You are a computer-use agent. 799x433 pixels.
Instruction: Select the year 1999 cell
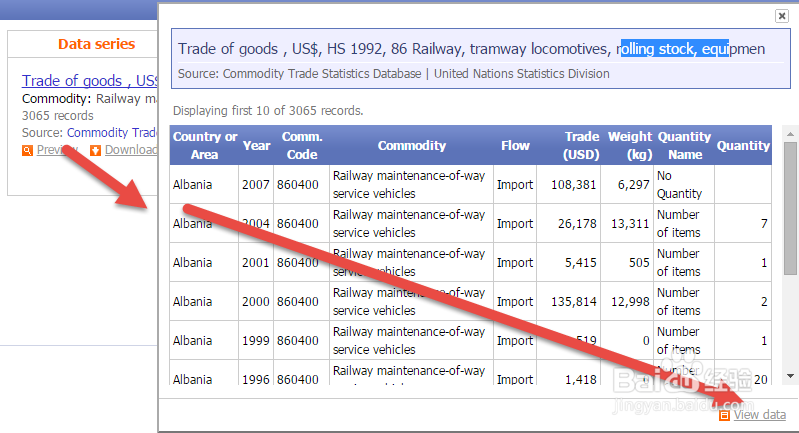click(256, 340)
